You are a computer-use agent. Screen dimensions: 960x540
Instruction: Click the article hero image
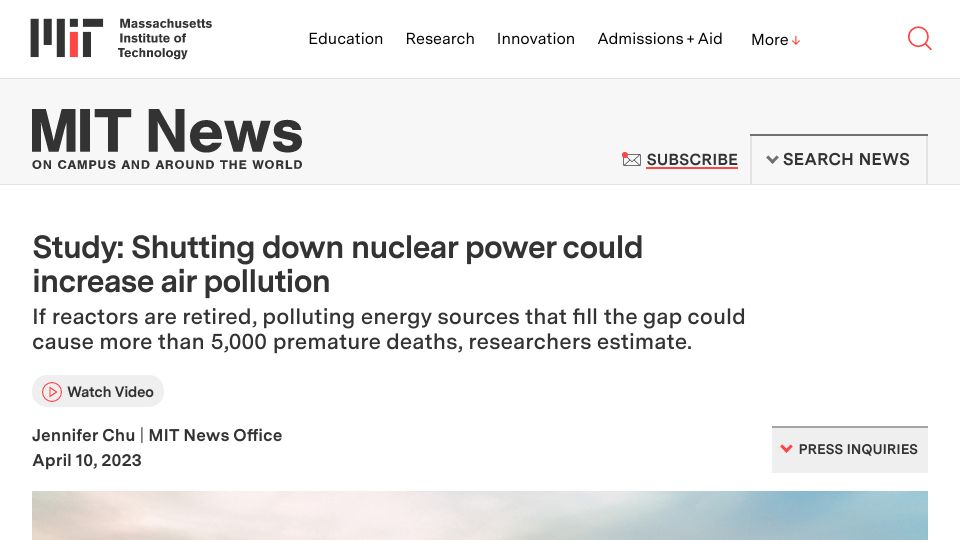pos(480,516)
